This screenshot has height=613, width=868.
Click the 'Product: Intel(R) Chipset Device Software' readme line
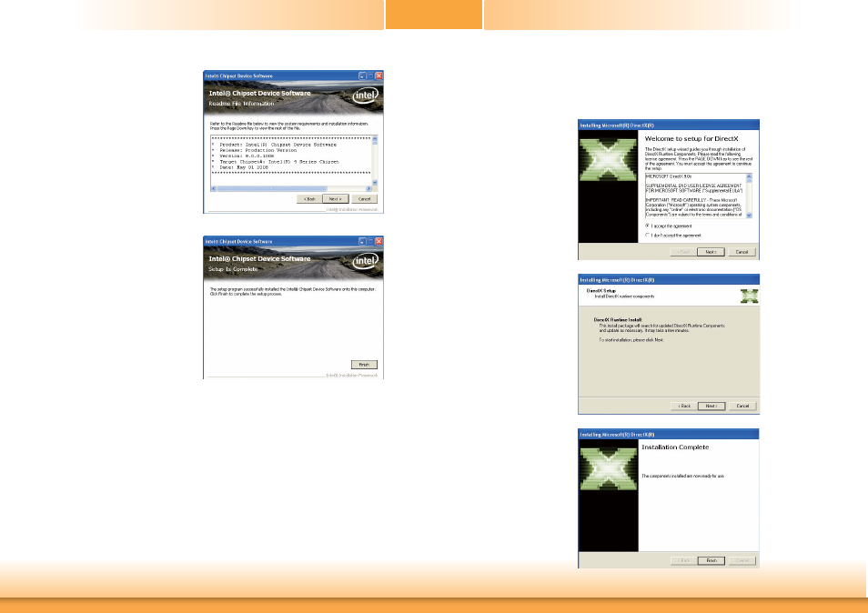coord(278,145)
